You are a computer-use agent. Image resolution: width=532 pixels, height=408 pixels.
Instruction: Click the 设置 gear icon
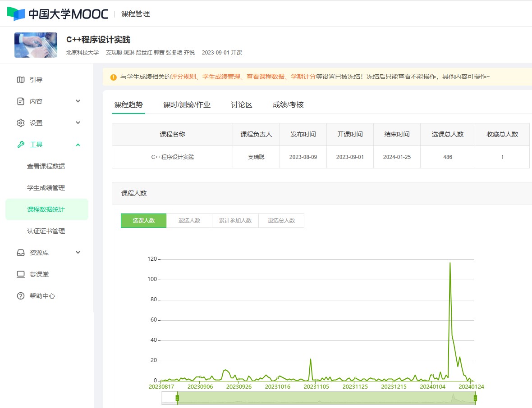pos(21,123)
